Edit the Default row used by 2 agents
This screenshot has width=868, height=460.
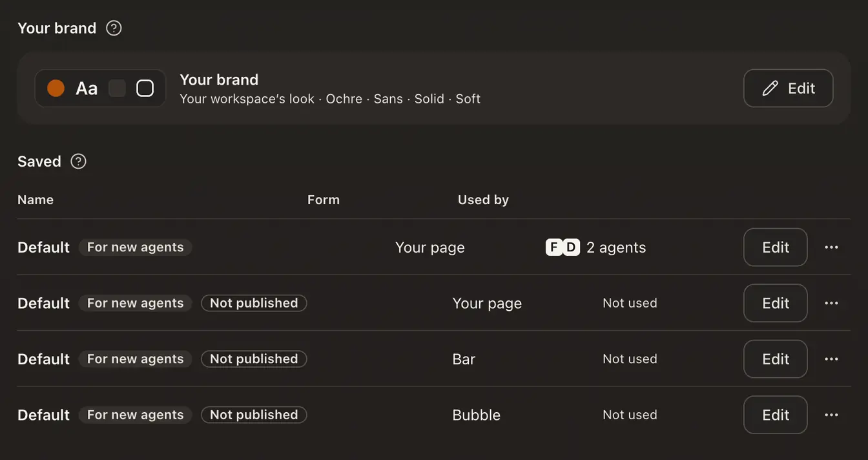point(776,247)
